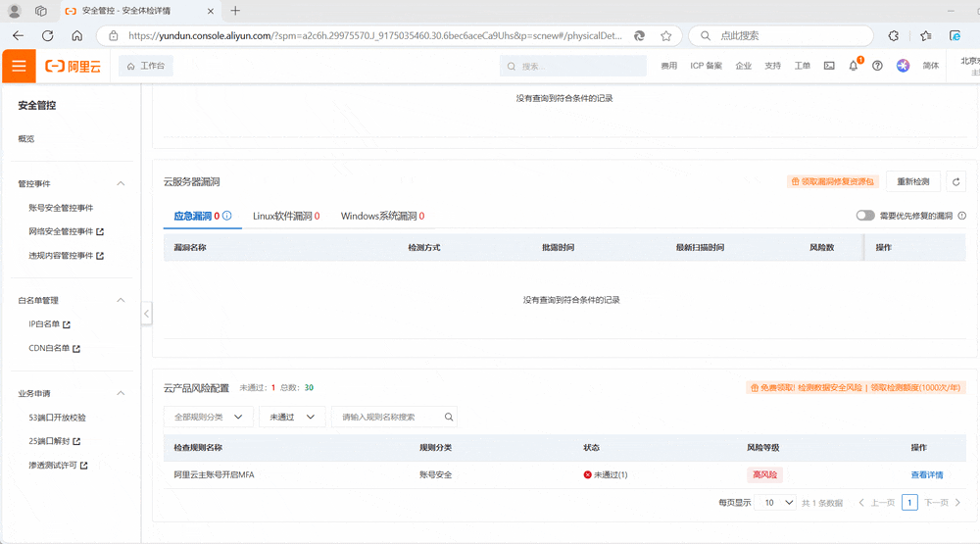
Task: Open the browser sidebar Edge icon
Action: pyautogui.click(x=955, y=35)
